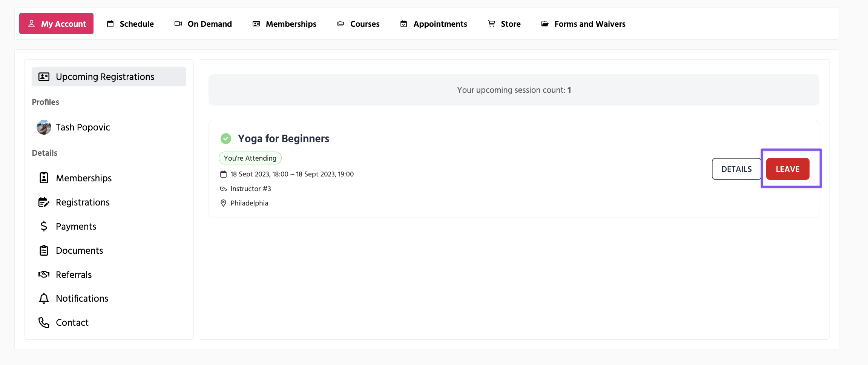
Task: Click the handshake icon beside Referrals
Action: [x=44, y=275]
